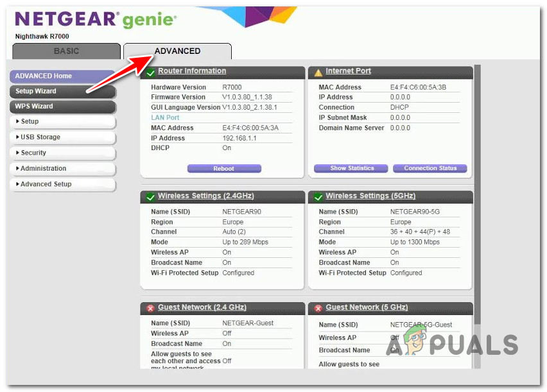Click the Connection Status button
Viewport: 547px width, 392px height.
point(430,168)
